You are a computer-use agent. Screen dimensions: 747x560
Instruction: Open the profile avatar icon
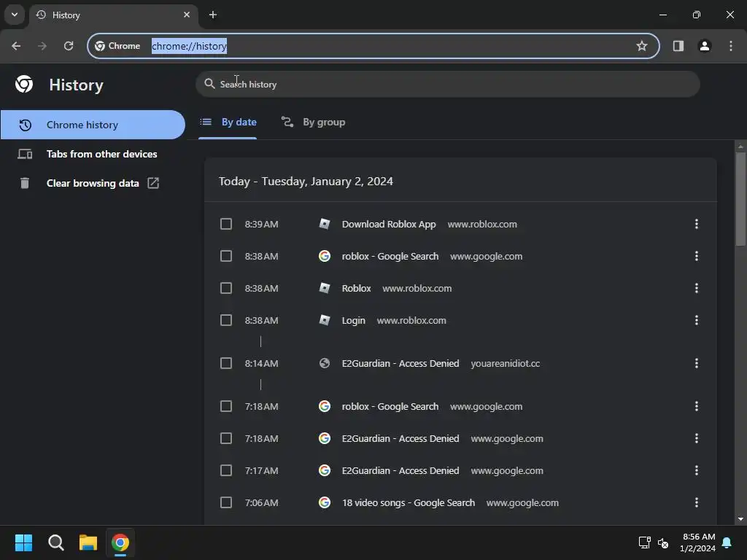(705, 46)
